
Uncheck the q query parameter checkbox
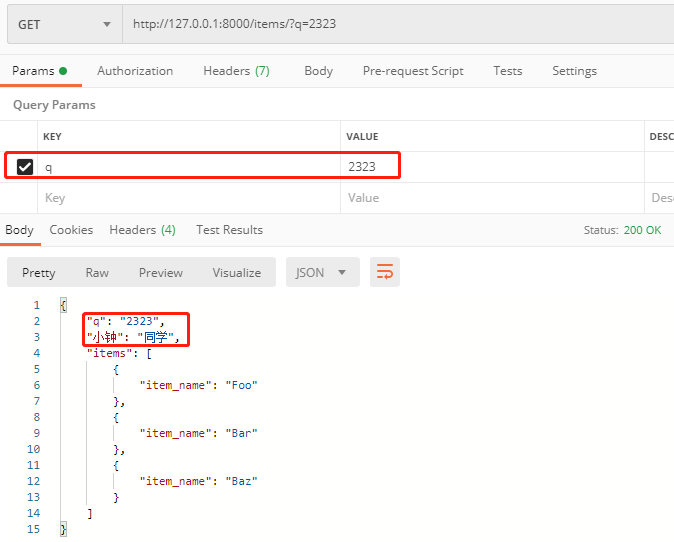click(25, 167)
